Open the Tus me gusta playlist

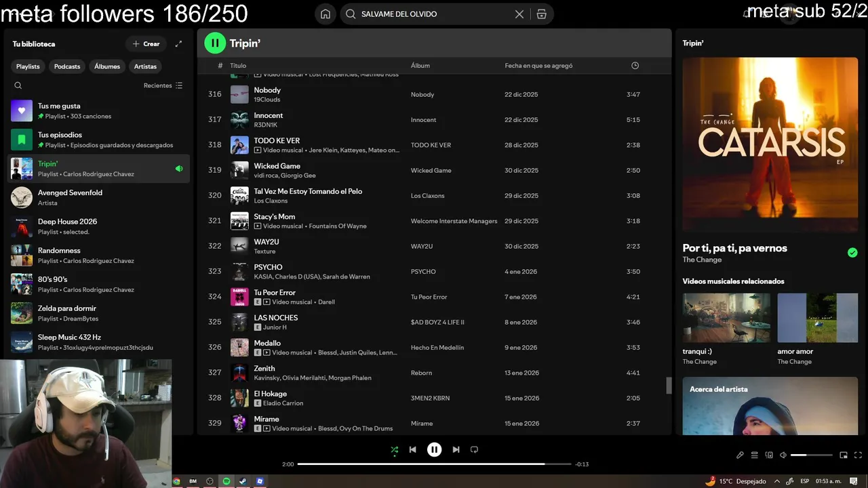pyautogui.click(x=98, y=110)
